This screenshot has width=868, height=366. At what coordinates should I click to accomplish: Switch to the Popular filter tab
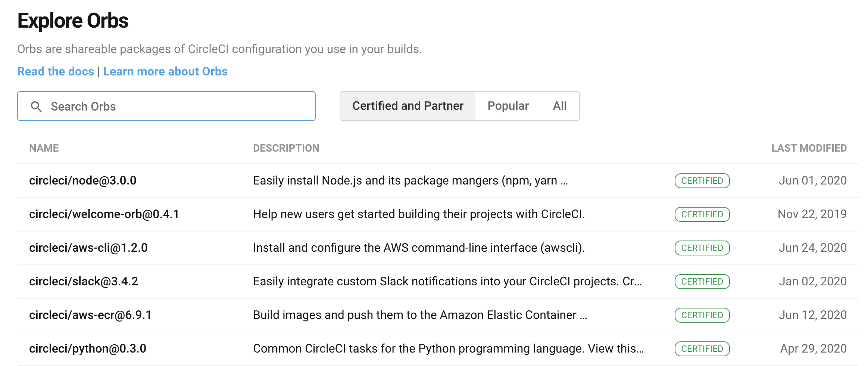(508, 106)
